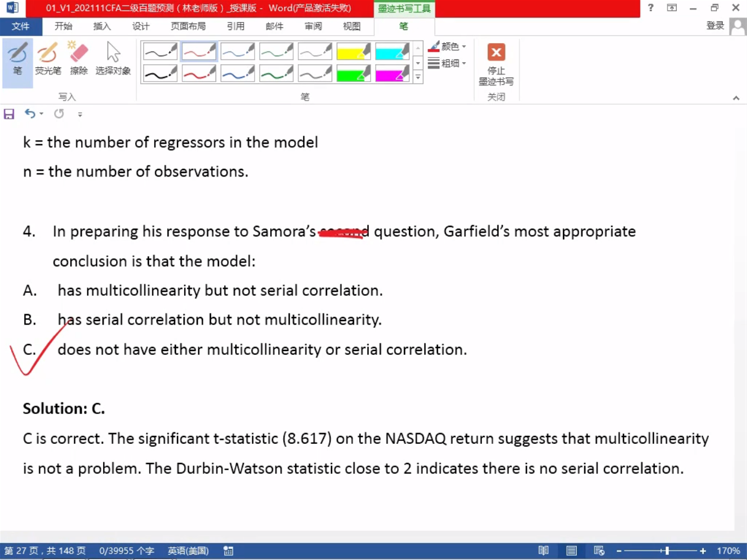Screen dimensions: 747x560
Task: Select the yellow highlighter swatch
Action: tap(354, 51)
